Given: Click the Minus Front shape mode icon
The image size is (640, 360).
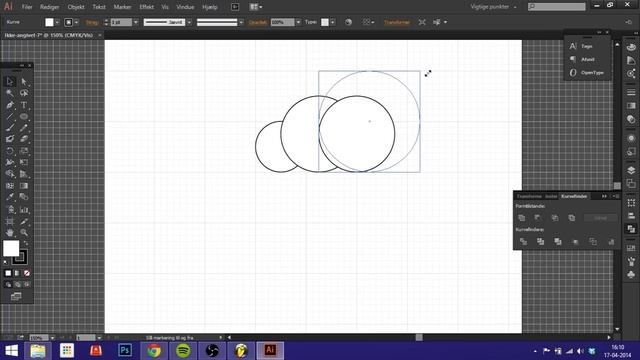Looking at the screenshot, I should tap(538, 218).
